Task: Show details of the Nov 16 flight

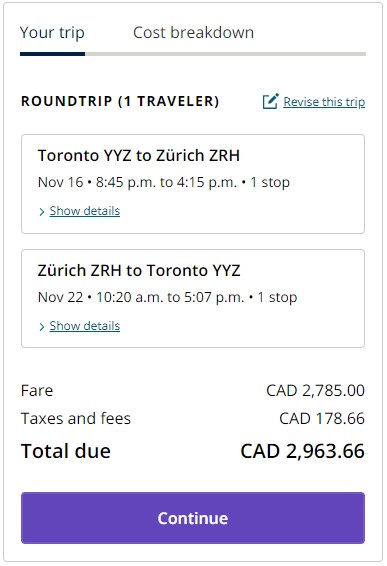Action: [x=84, y=211]
